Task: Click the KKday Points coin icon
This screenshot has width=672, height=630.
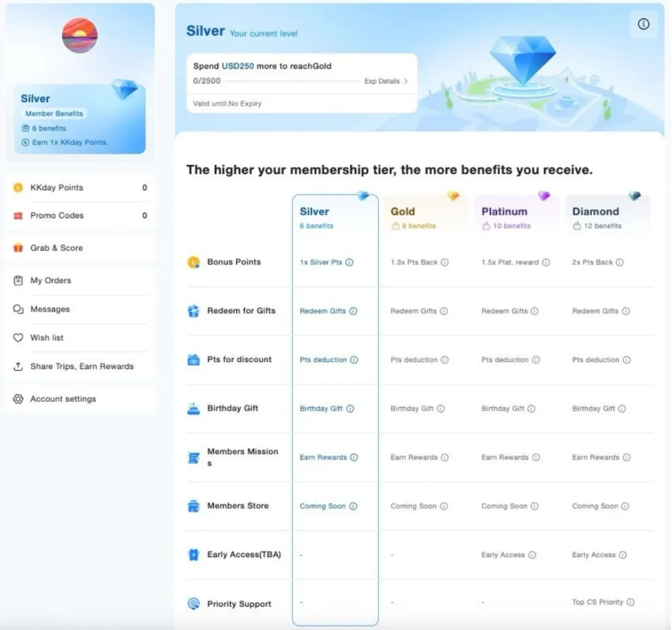Action: (x=18, y=188)
